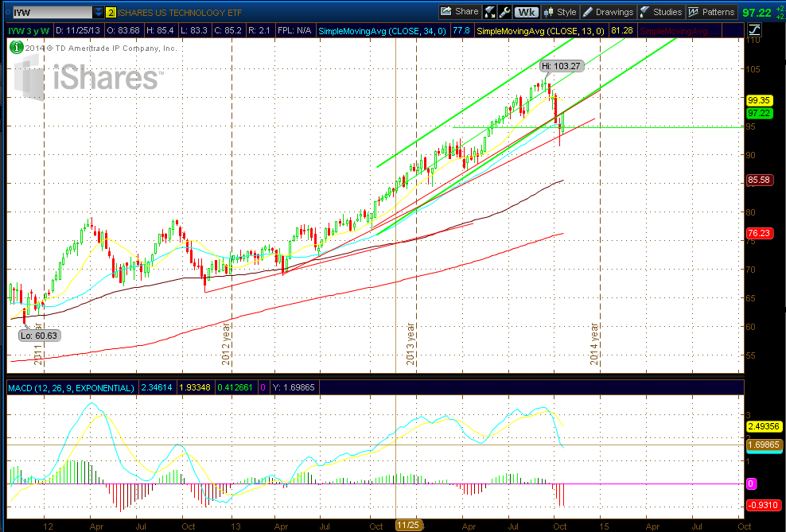This screenshot has width=786, height=532.
Task: Click the O: 83.68 open value
Action: point(123,30)
